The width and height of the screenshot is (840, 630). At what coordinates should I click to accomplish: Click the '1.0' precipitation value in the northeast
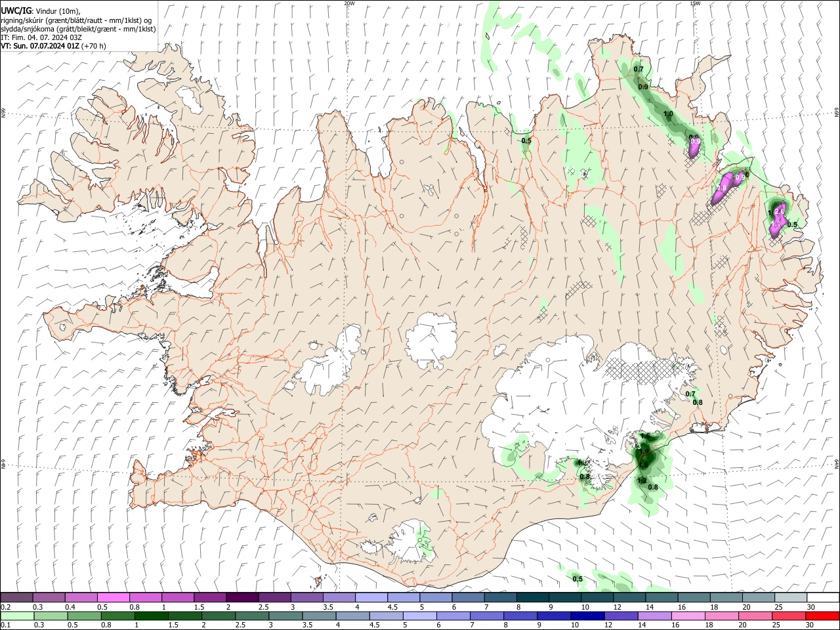click(x=668, y=114)
